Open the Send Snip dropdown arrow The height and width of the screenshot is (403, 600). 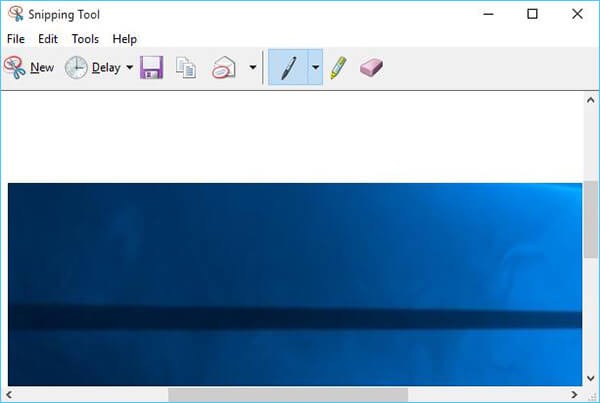252,68
